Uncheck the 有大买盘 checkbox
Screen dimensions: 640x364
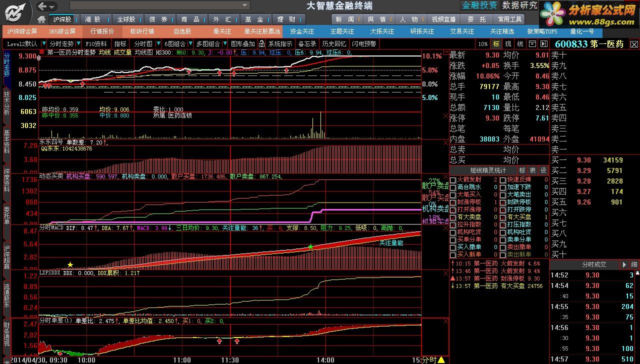(x=503, y=217)
